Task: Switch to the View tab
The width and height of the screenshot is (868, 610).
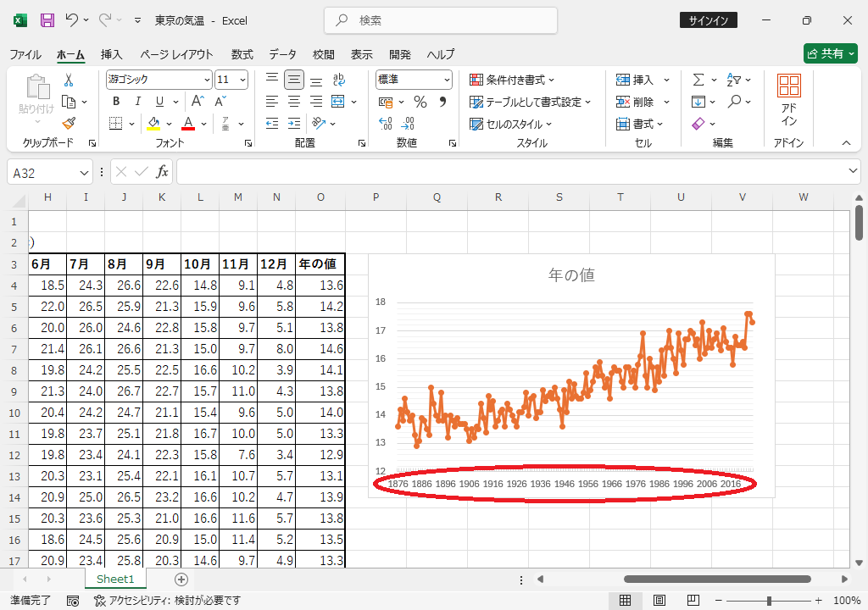Action: (x=361, y=54)
